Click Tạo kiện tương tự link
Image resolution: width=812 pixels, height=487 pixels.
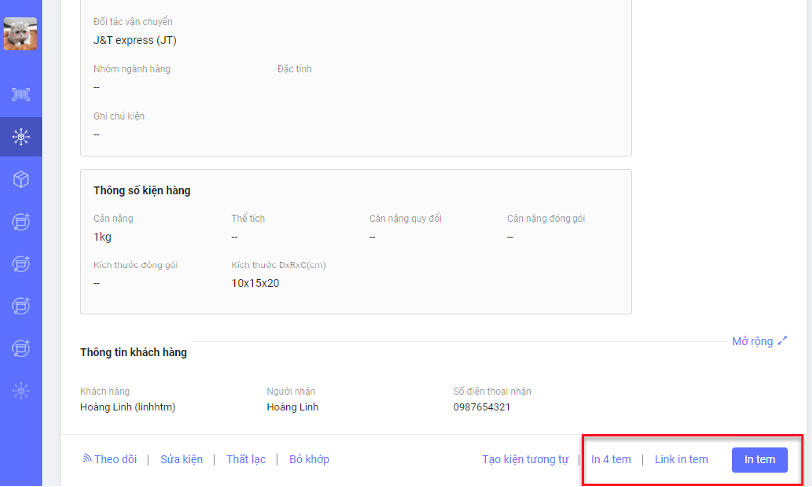tap(525, 459)
